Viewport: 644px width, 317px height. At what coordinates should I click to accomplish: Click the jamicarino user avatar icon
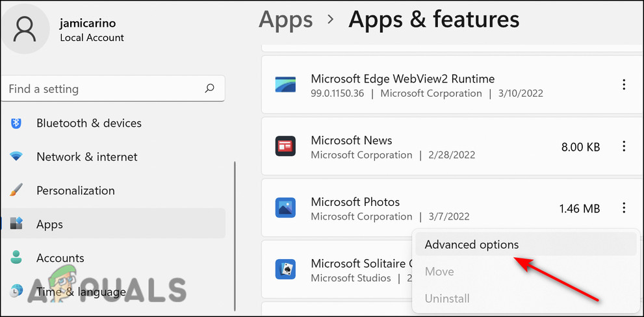pos(25,29)
